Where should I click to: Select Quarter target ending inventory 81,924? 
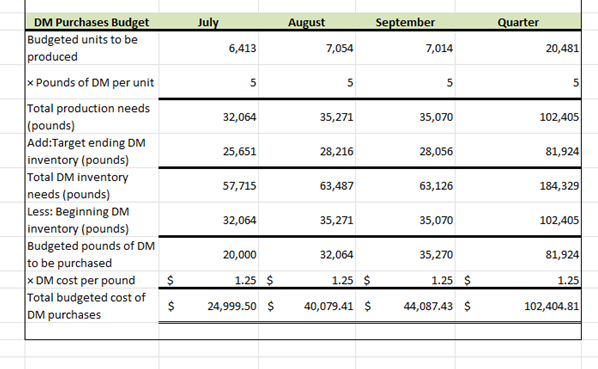tap(518, 151)
